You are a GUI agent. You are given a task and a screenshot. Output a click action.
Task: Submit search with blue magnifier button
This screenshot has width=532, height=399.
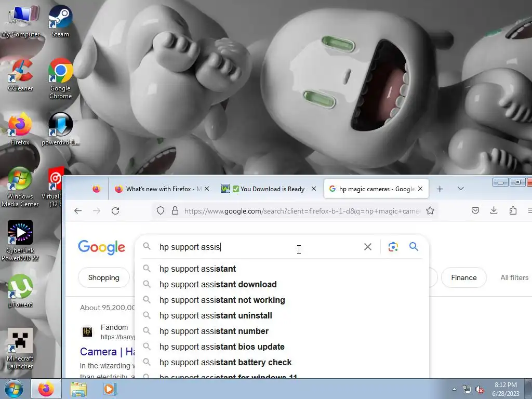(x=414, y=247)
